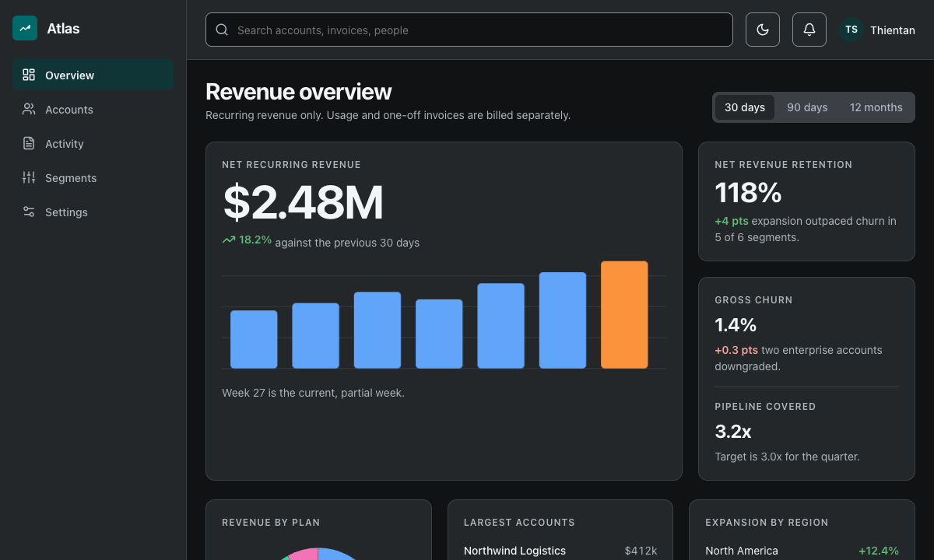
Task: Click the Expansion by Region heading
Action: click(767, 523)
